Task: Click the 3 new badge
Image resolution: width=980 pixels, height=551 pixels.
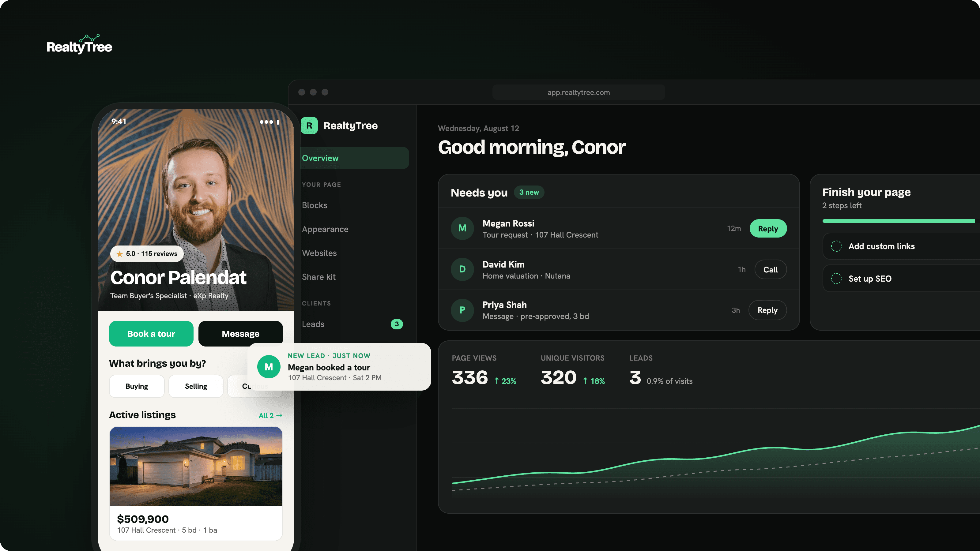Action: (529, 193)
